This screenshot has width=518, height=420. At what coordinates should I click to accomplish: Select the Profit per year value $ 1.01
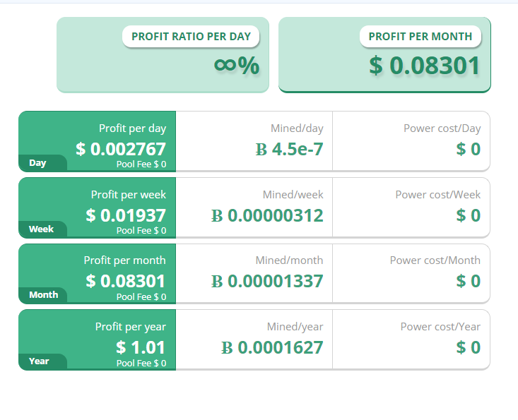pos(141,347)
